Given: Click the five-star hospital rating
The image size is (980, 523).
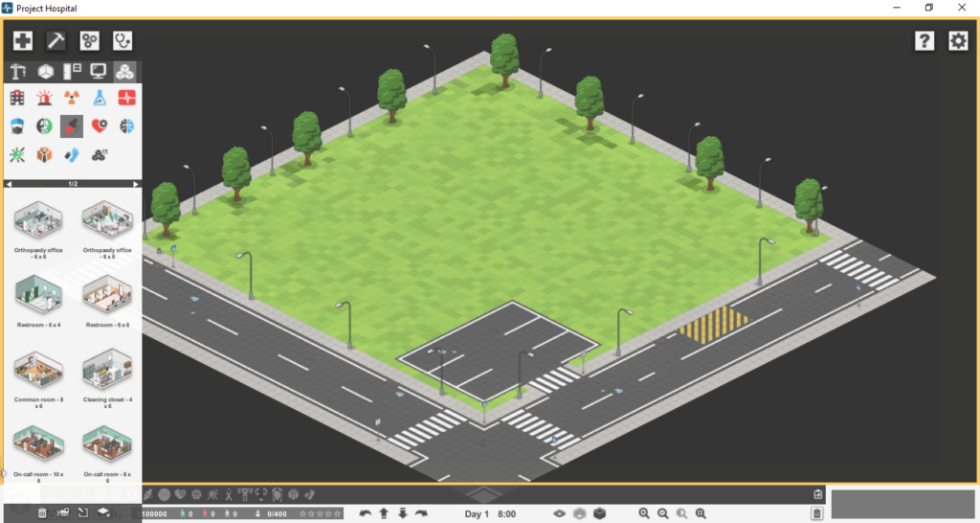Looking at the screenshot, I should pos(320,513).
